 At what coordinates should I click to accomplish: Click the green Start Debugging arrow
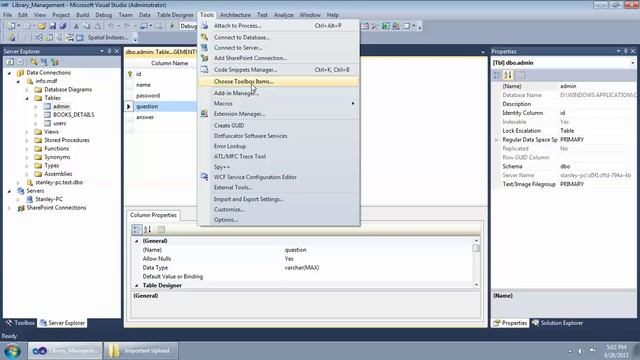(172, 26)
